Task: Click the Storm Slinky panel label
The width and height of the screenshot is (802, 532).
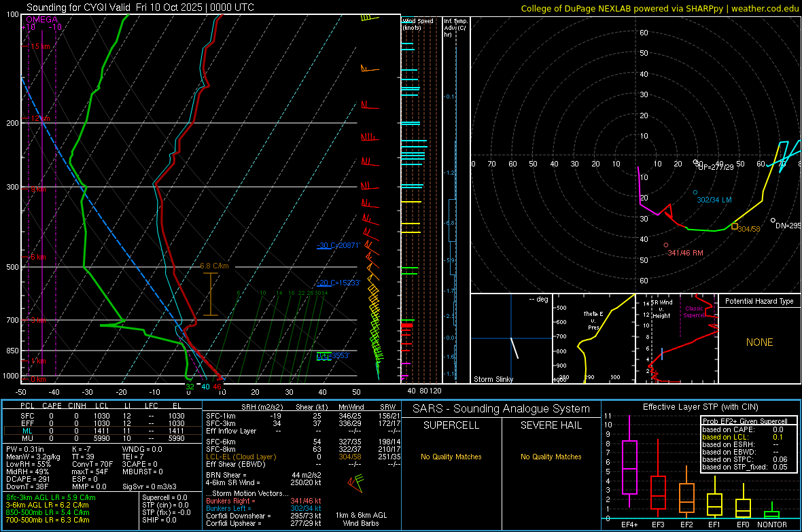Action: [493, 379]
